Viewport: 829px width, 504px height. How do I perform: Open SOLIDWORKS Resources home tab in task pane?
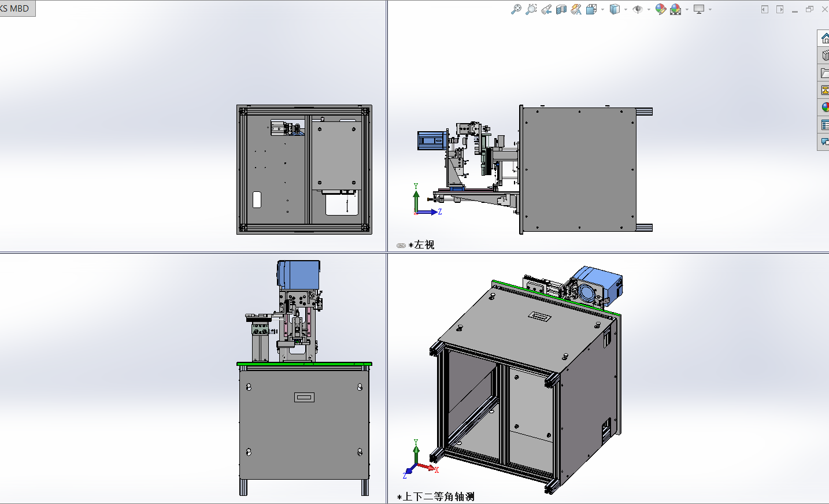(x=824, y=38)
